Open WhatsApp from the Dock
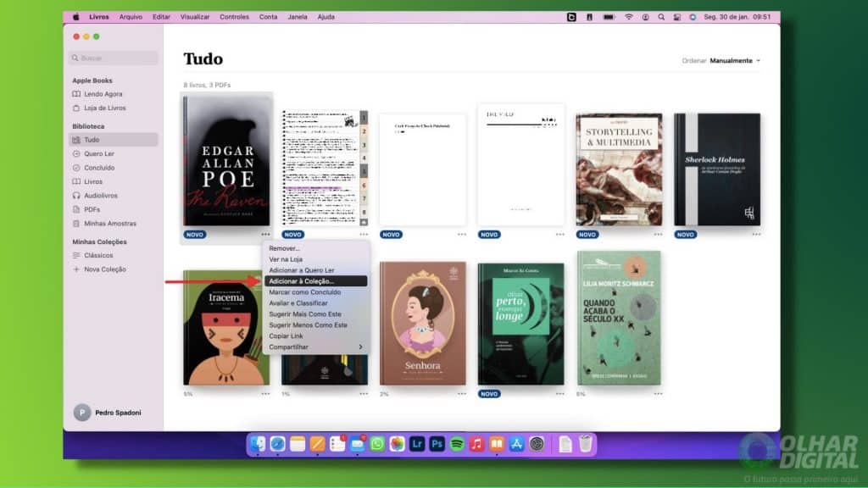868x488 pixels. point(377,444)
